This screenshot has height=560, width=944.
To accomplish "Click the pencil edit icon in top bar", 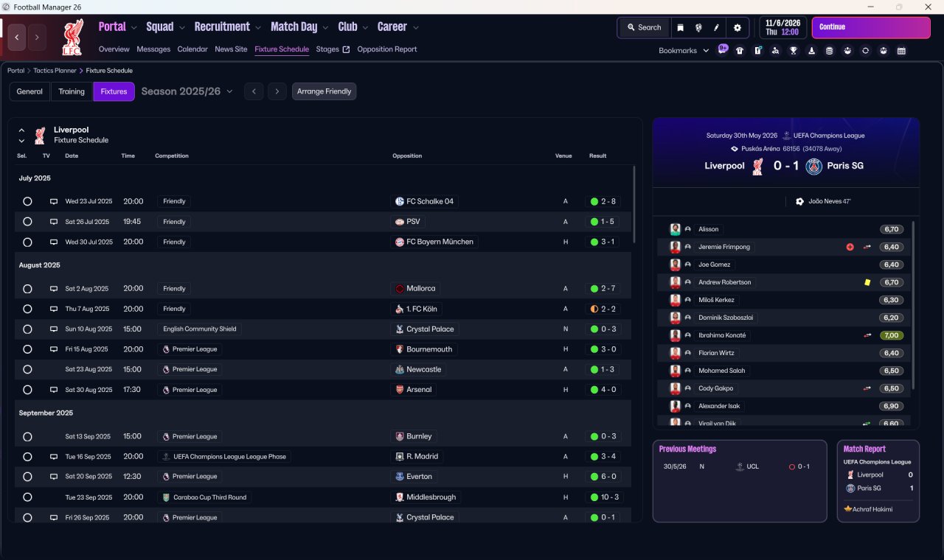I will (716, 28).
